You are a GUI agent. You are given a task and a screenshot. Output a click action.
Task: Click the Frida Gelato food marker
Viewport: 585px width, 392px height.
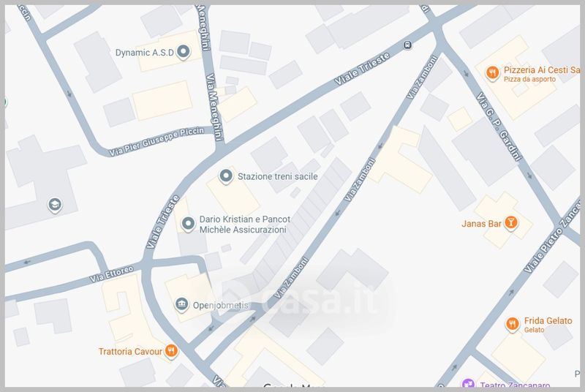click(513, 324)
